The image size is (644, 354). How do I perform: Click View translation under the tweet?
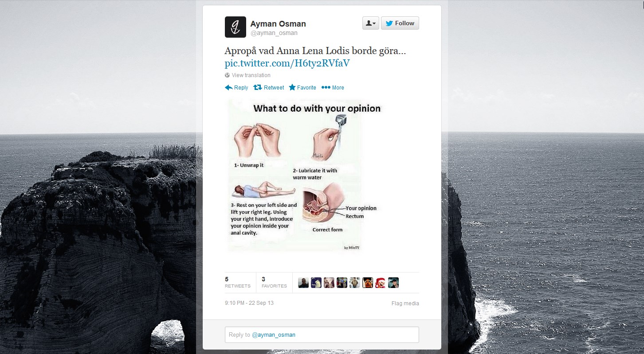[251, 75]
